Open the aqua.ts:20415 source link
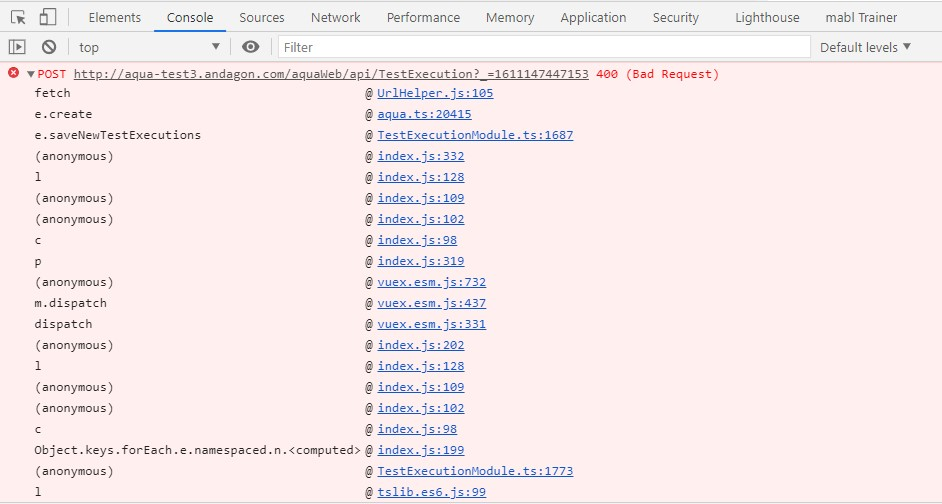The image size is (942, 504). pyautogui.click(x=424, y=114)
